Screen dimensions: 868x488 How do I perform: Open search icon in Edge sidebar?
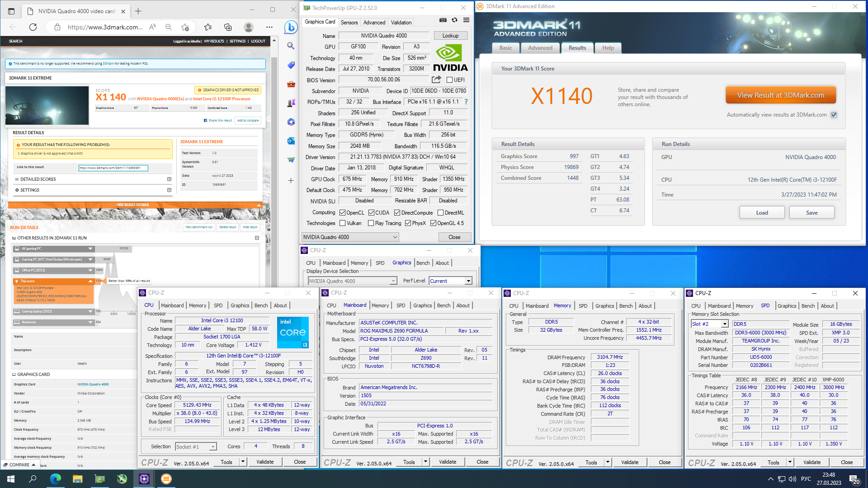(291, 46)
